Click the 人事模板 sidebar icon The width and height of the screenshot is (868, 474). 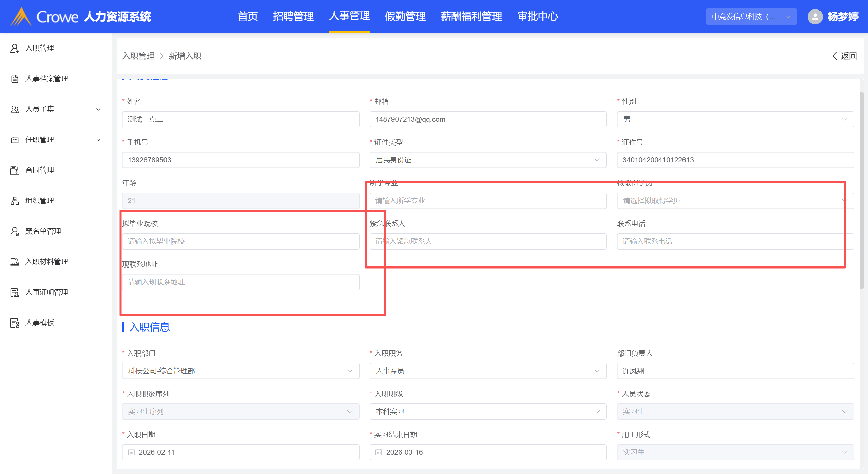[x=14, y=323]
